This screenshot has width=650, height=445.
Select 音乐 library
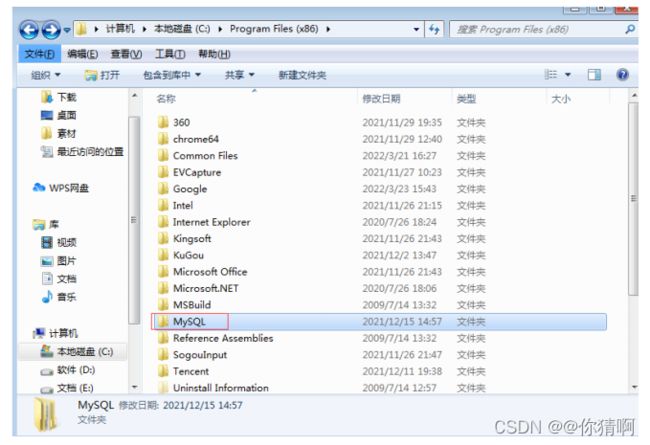click(x=58, y=297)
